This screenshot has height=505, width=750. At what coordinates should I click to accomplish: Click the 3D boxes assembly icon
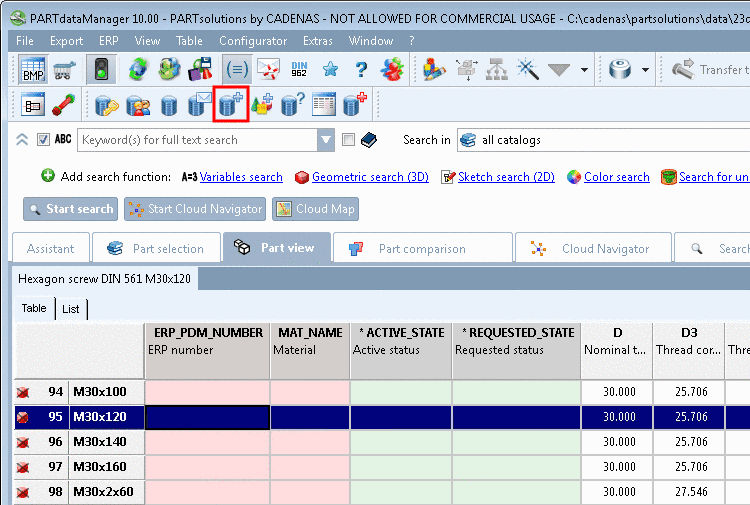pyautogui.click(x=466, y=70)
